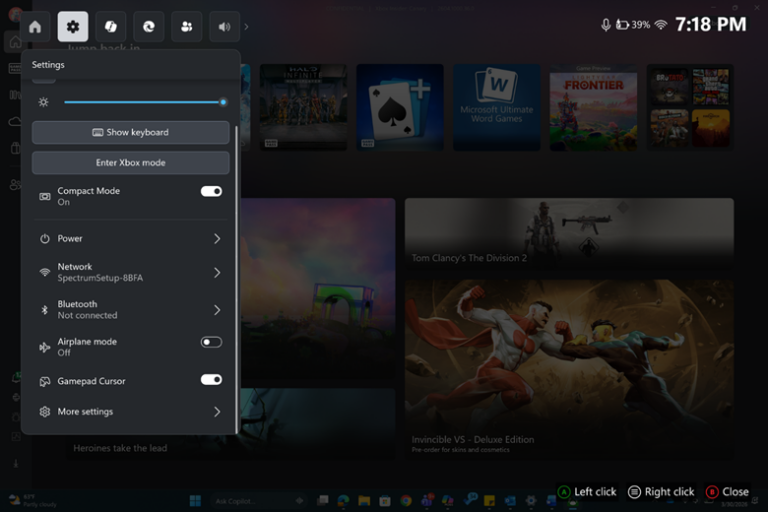
Task: Click the Power icon in settings
Action: tap(45, 239)
